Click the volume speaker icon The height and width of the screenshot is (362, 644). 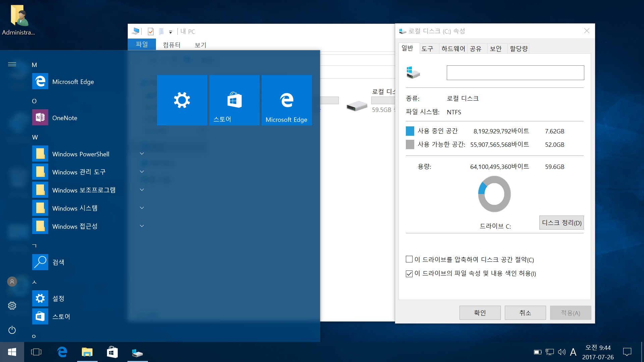click(561, 352)
